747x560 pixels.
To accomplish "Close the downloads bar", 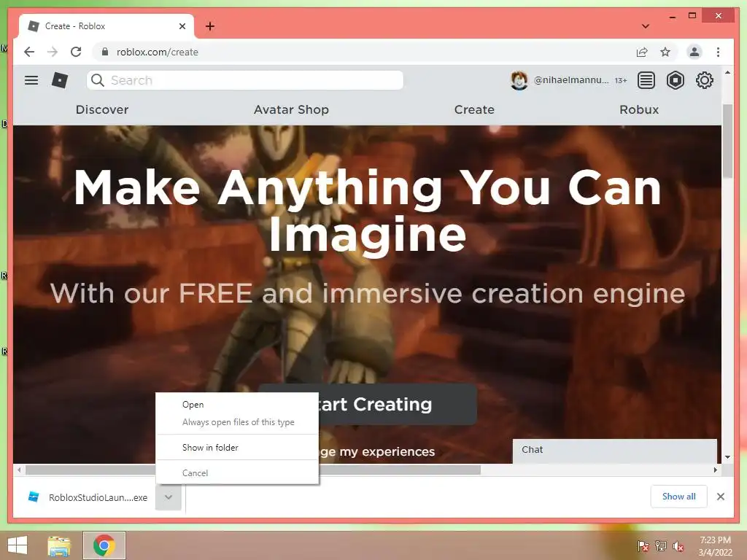I will (720, 497).
